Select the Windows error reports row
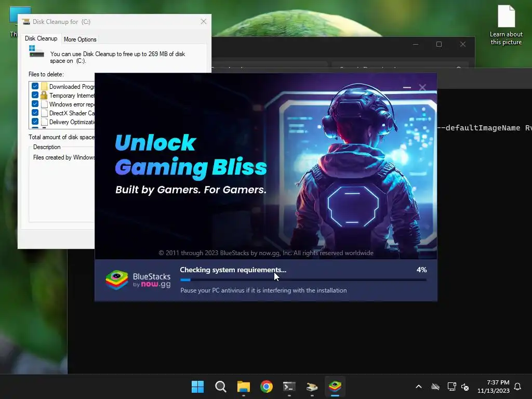 tap(62, 104)
